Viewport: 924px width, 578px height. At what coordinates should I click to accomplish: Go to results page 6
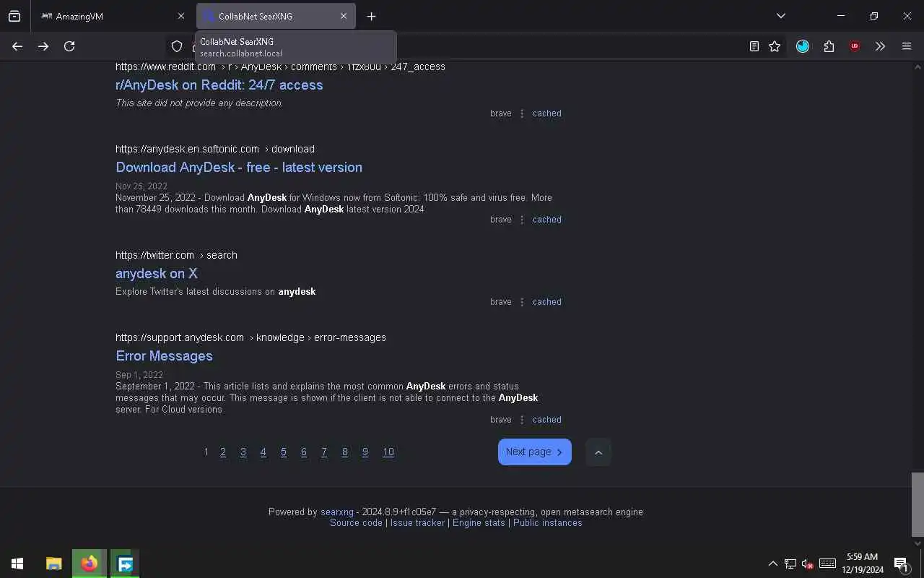tap(304, 452)
